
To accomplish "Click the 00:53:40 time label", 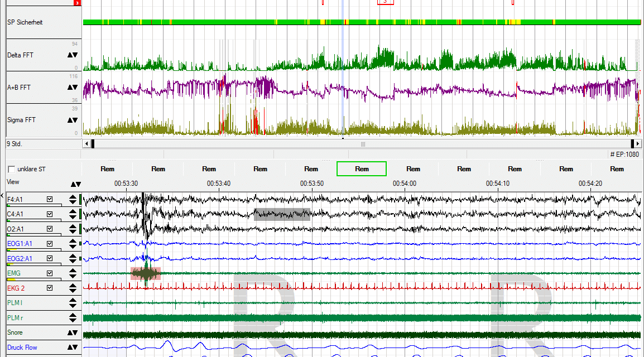I will point(219,184).
